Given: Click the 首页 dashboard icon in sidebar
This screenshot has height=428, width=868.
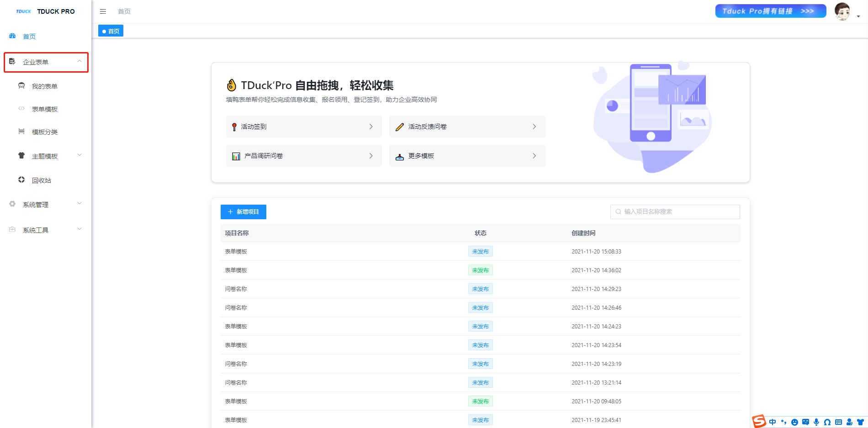Looking at the screenshot, I should 12,36.
